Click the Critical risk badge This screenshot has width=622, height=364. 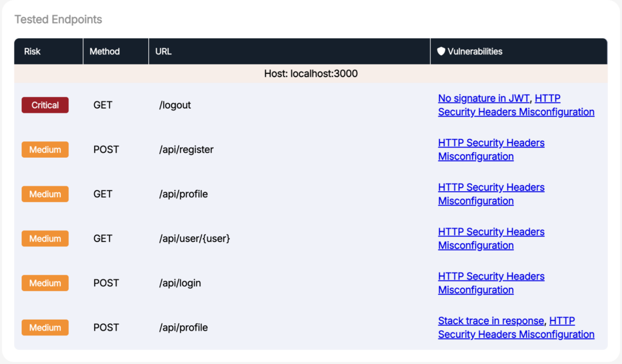(45, 105)
